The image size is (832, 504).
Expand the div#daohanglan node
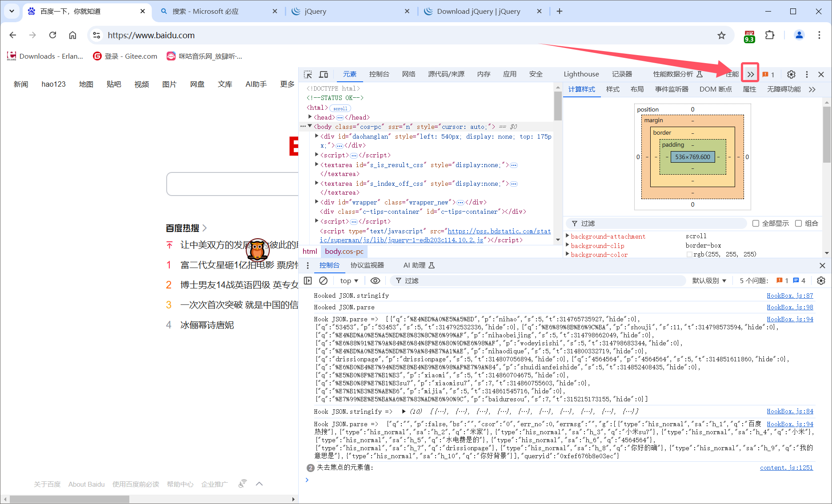[316, 136]
